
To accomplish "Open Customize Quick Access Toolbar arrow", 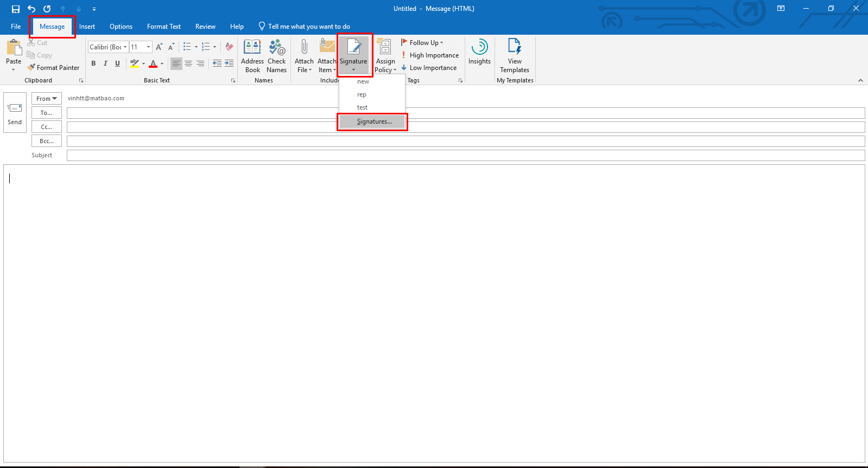I will [94, 9].
